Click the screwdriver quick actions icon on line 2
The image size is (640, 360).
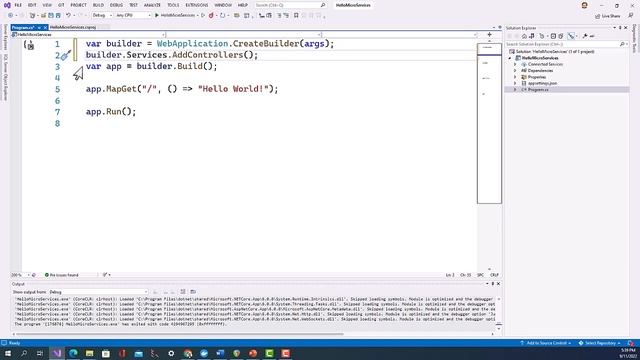(66, 55)
